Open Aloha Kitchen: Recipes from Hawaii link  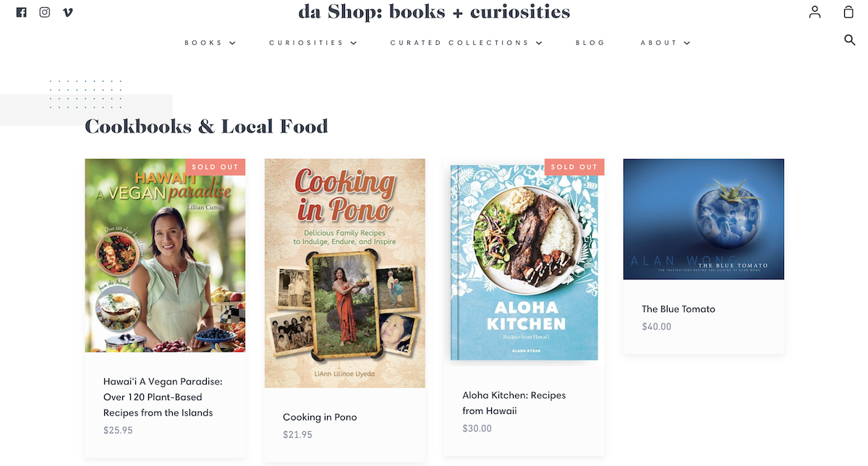point(514,402)
